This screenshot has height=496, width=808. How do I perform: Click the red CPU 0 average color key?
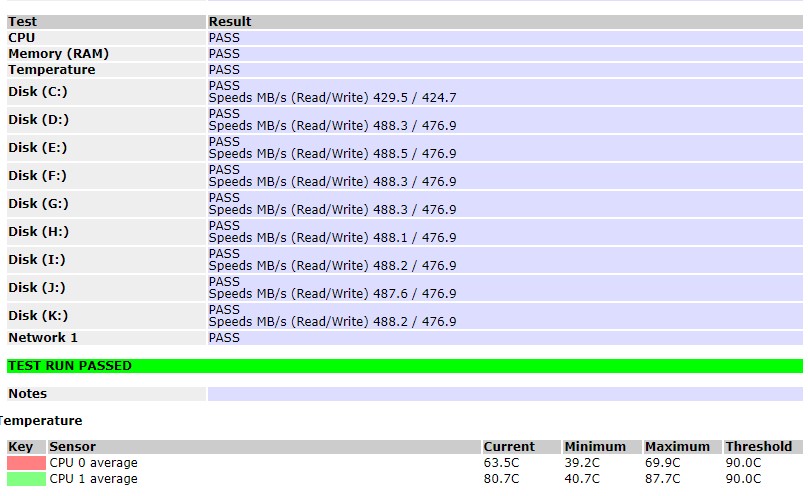click(x=26, y=463)
